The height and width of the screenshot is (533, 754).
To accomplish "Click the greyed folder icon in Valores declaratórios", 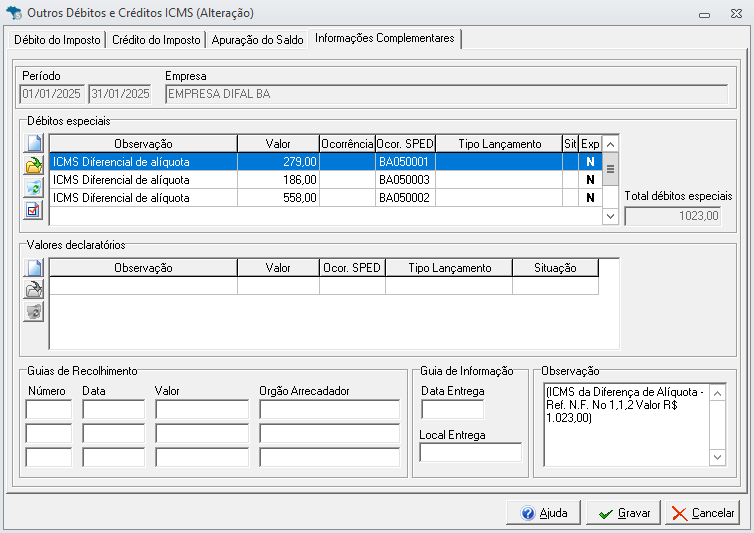I will pyautogui.click(x=34, y=290).
